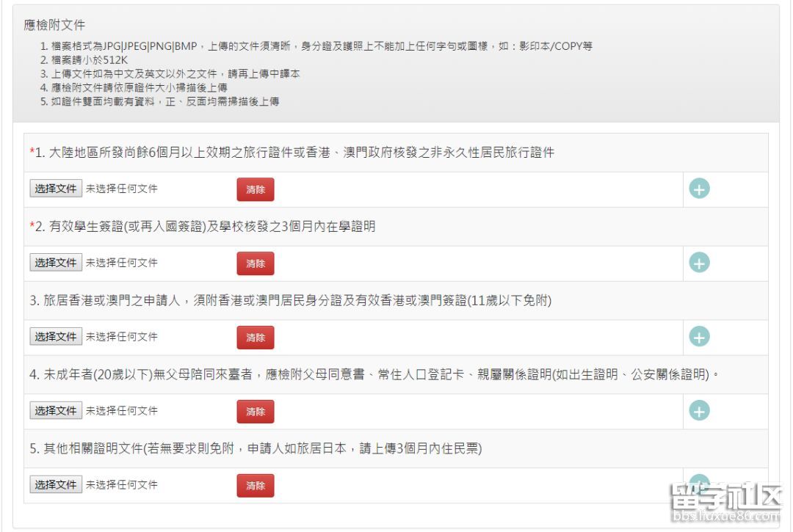Click the plus icon for student visa row
Viewport: 793px width, 532px height.
699,263
